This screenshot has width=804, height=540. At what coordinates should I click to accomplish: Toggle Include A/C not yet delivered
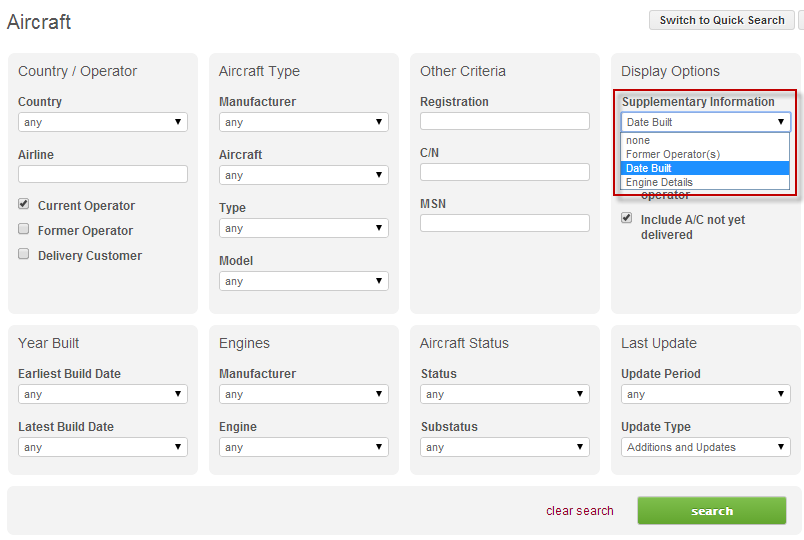tap(627, 218)
